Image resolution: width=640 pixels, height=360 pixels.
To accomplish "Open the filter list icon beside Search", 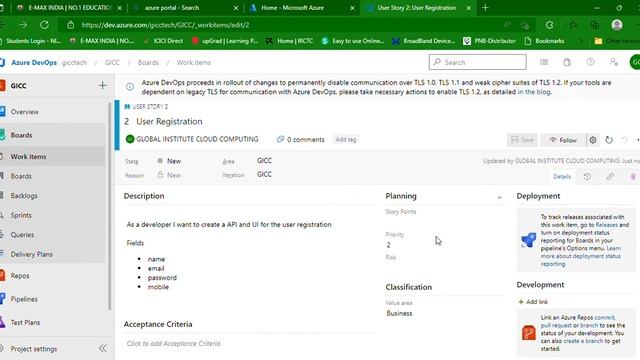I will click(544, 62).
